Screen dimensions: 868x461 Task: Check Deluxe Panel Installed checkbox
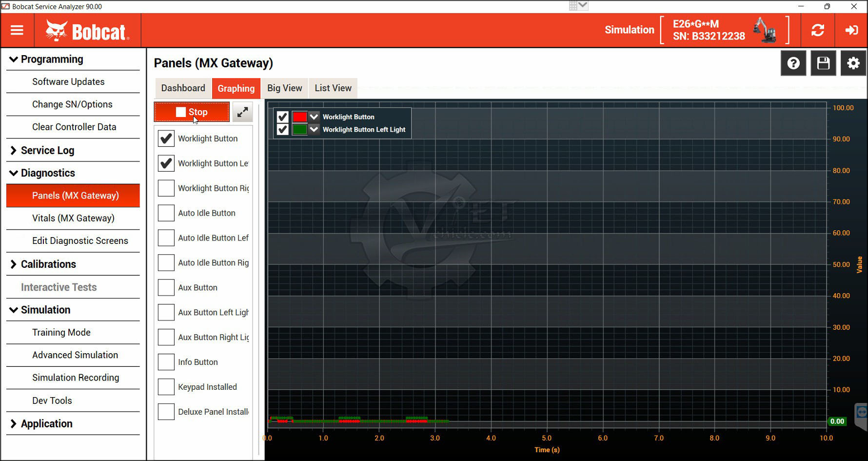coord(166,412)
